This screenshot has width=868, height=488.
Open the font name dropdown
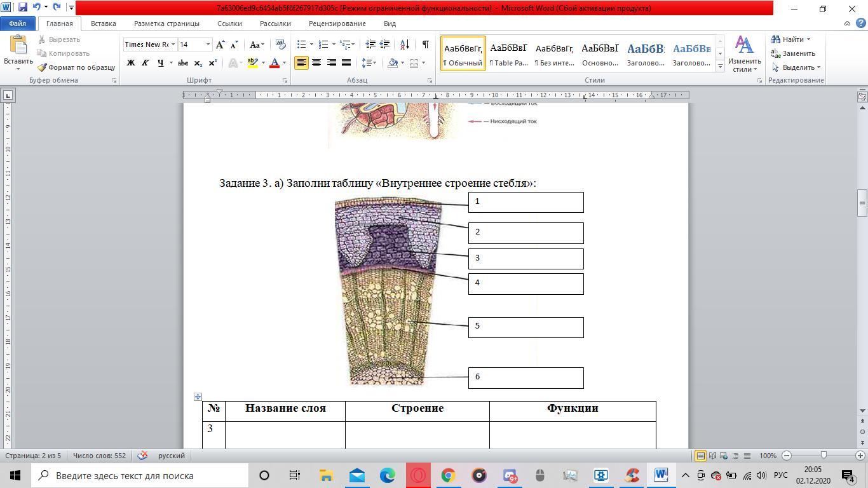(x=173, y=44)
